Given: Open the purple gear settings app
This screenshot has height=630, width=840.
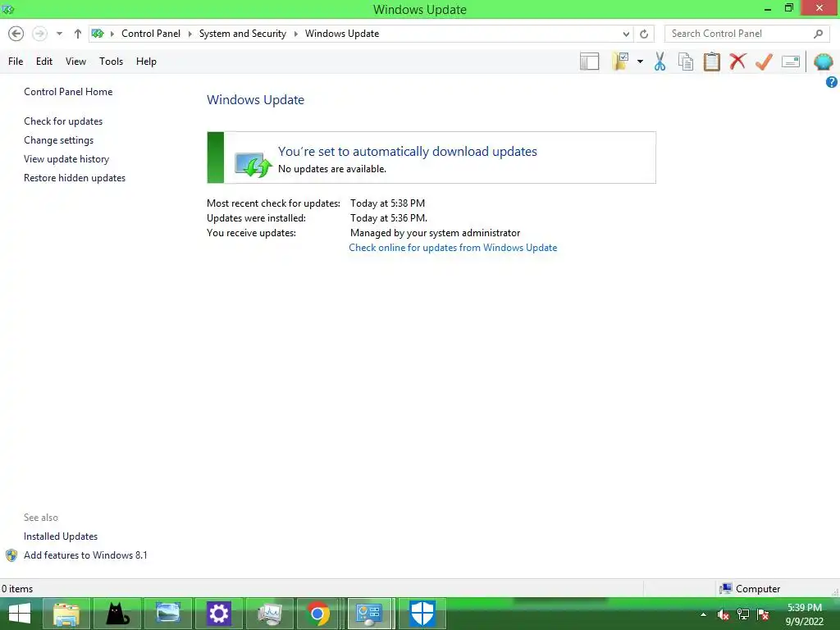Looking at the screenshot, I should (x=218, y=614).
